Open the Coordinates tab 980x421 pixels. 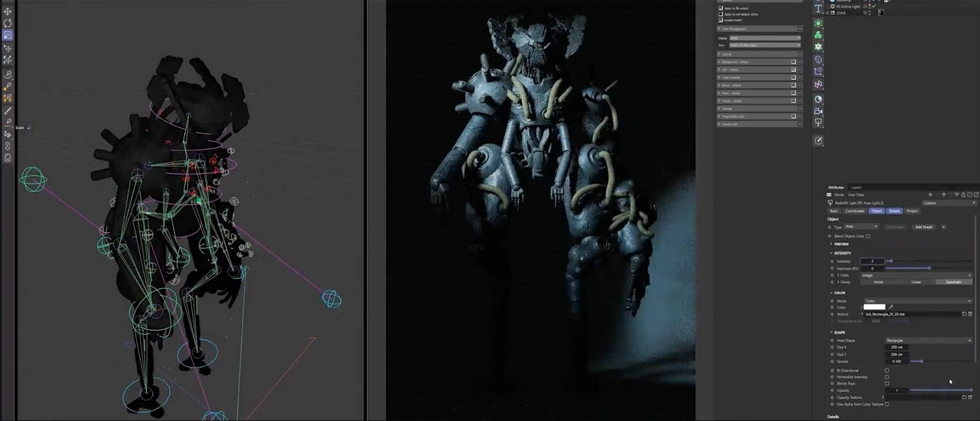855,211
